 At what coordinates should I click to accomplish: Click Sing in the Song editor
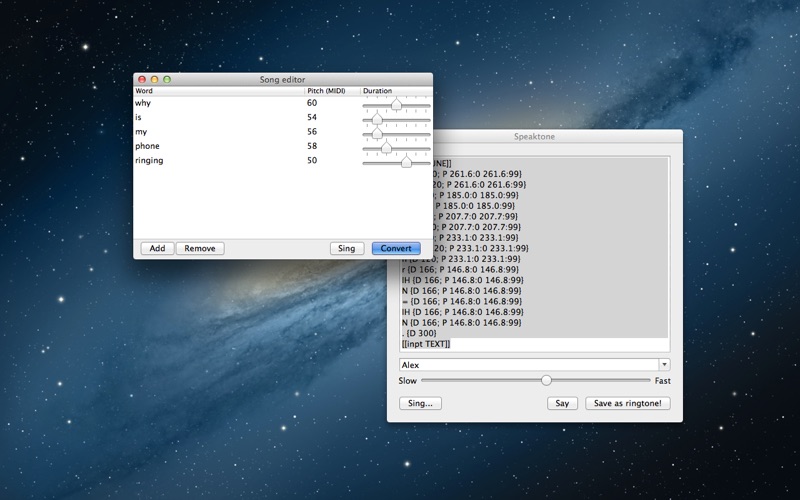[x=347, y=248]
